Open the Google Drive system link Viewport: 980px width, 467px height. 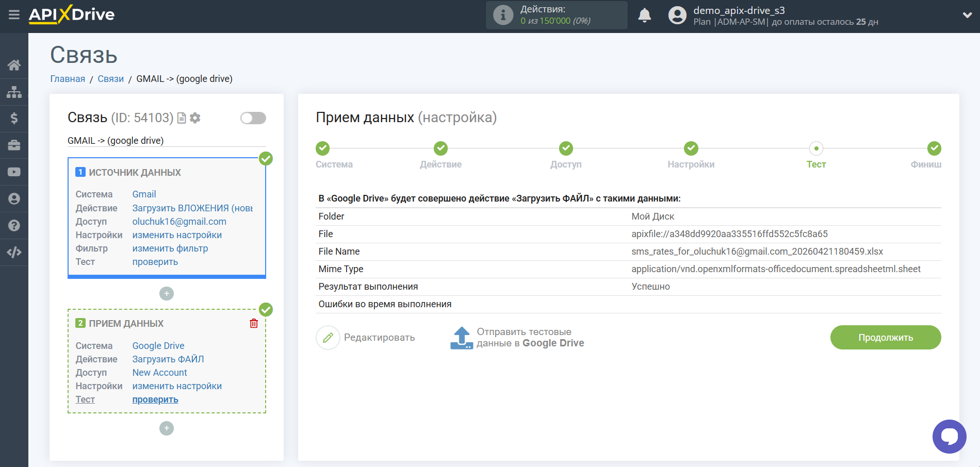click(158, 346)
